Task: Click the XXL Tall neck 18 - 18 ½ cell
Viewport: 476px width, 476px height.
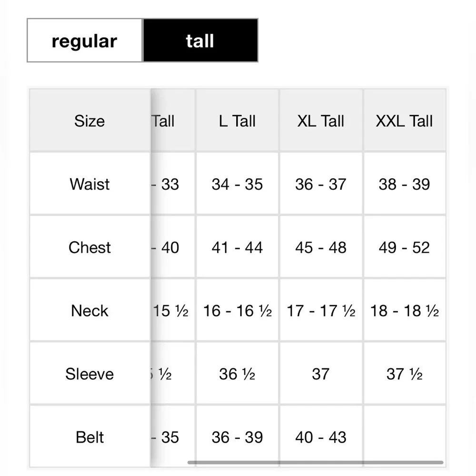Action: [405, 310]
